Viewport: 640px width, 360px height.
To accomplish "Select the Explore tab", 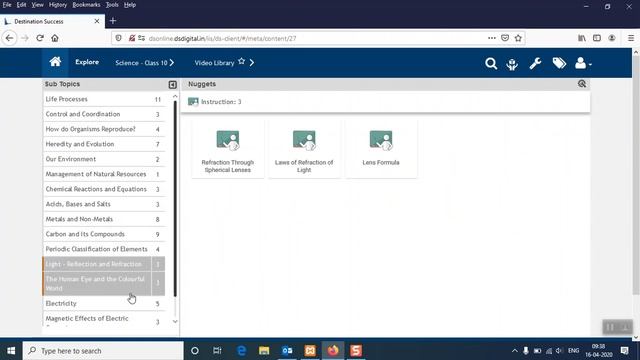I will pyautogui.click(x=87, y=62).
